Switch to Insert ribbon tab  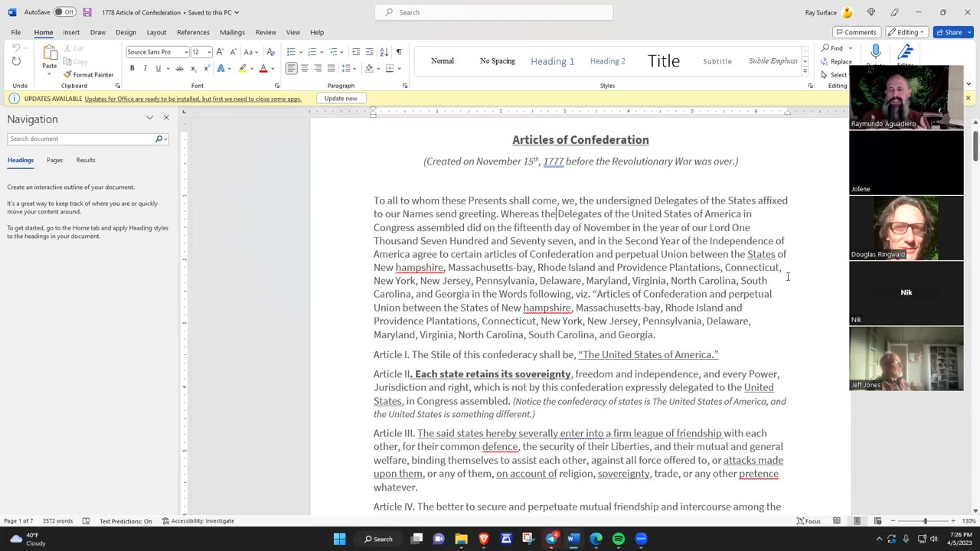[x=71, y=32]
